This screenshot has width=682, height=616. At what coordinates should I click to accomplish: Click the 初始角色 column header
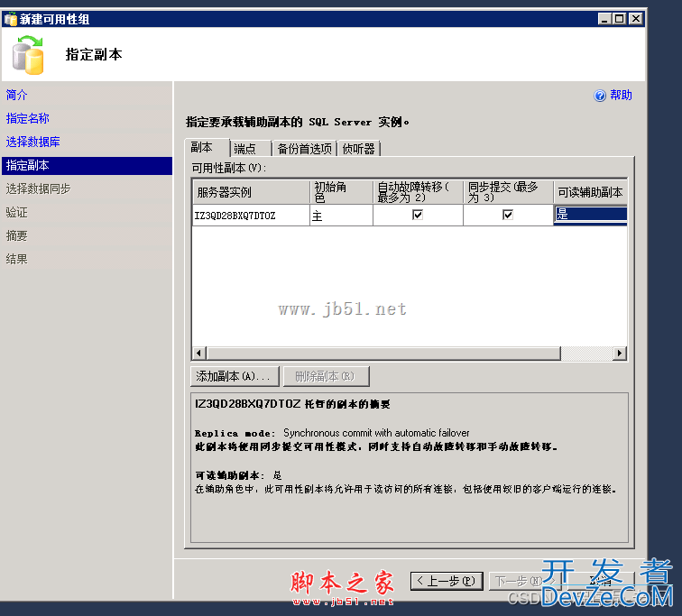pyautogui.click(x=341, y=192)
